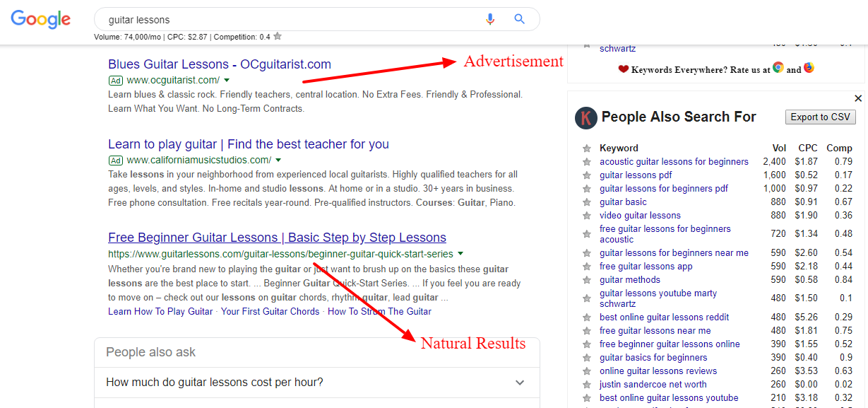Star guitar lessons youtube marty schwartz keyword
The image size is (868, 408).
tap(586, 298)
